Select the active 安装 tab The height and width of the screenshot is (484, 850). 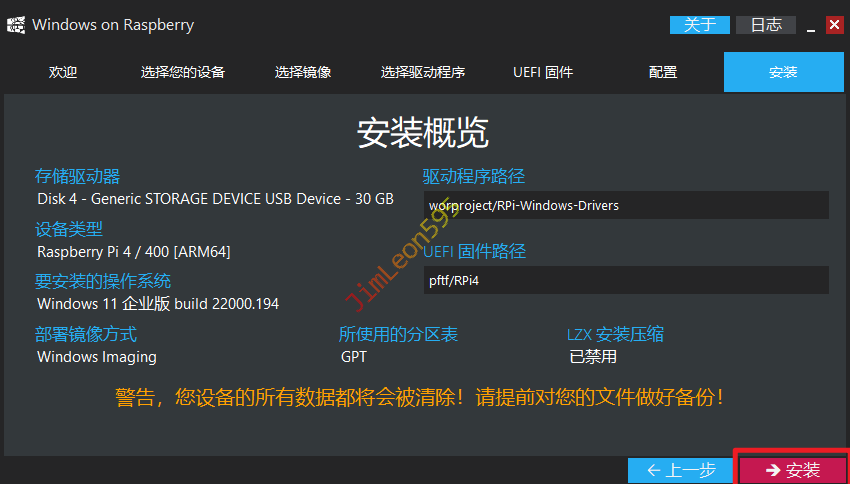(783, 72)
